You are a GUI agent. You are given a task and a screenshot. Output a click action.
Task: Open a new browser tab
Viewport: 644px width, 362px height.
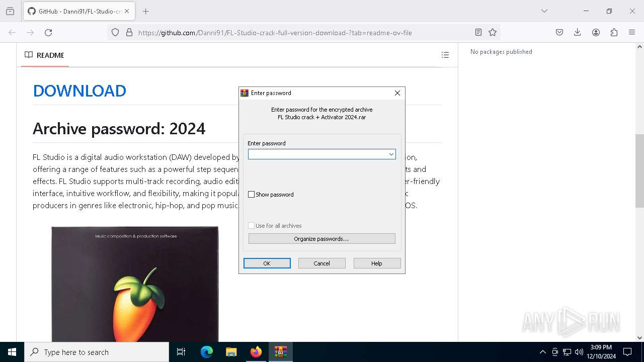coord(146,11)
